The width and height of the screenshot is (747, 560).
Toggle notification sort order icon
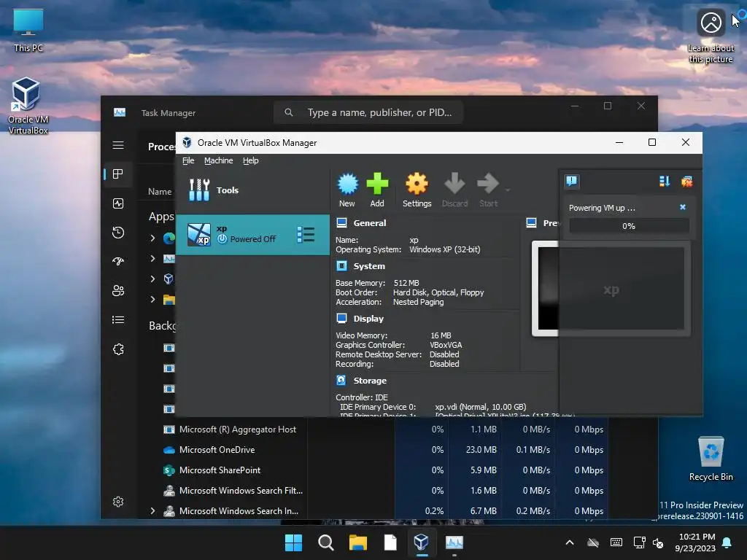point(664,181)
